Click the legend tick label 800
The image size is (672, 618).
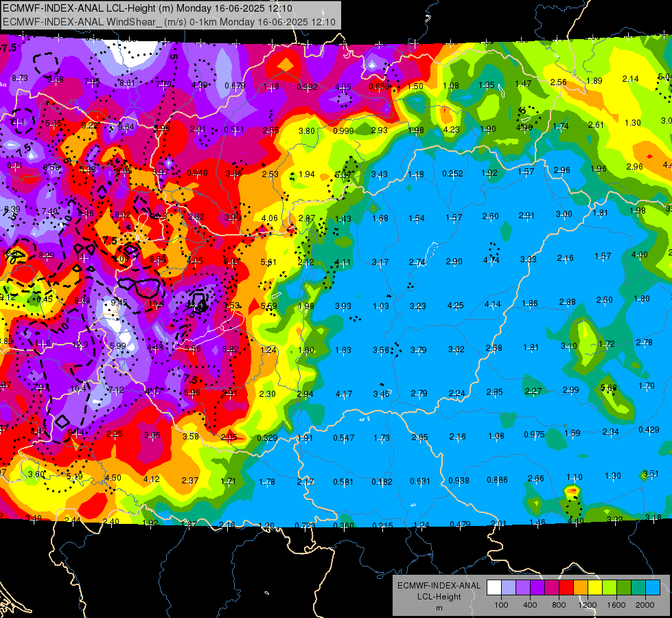click(559, 605)
